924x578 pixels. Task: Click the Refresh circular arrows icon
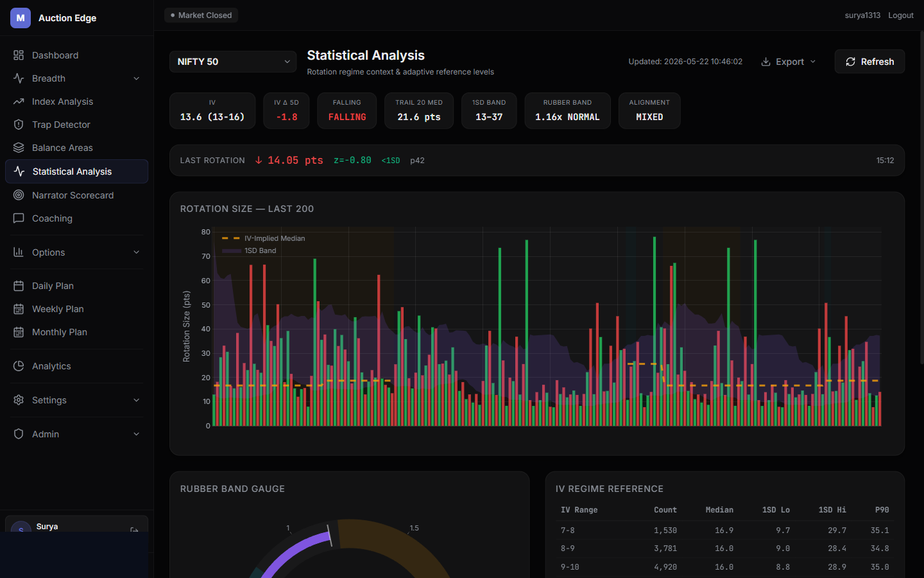tap(850, 62)
